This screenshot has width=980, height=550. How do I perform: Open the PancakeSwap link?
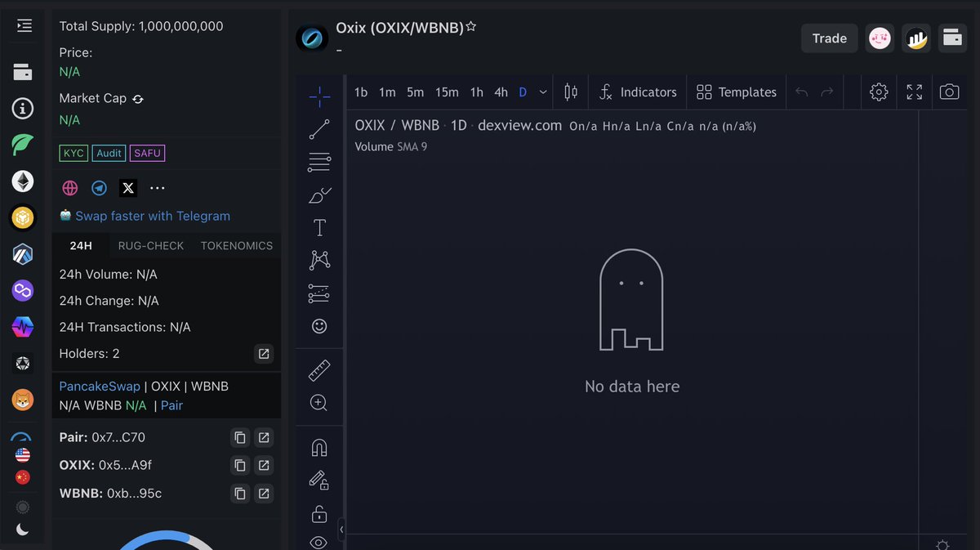100,386
